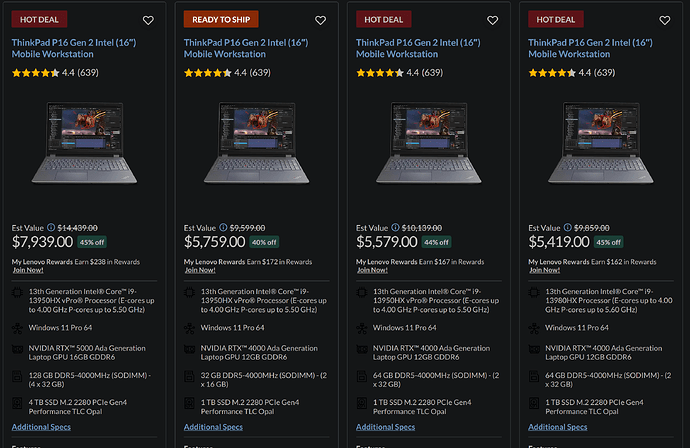This screenshot has width=690, height=448.
Task: Click the Windows icon on the $5,759.00 card
Action: (189, 327)
